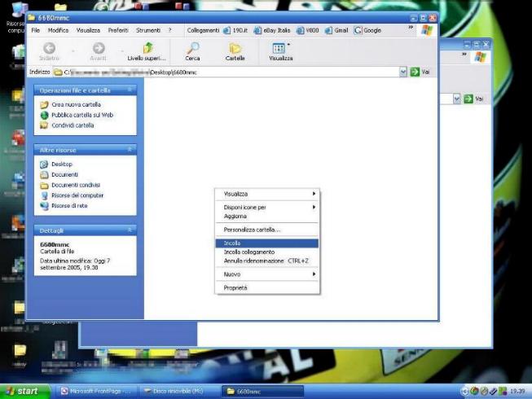
Task: Click Vai button in the background window
Action: coord(473,99)
